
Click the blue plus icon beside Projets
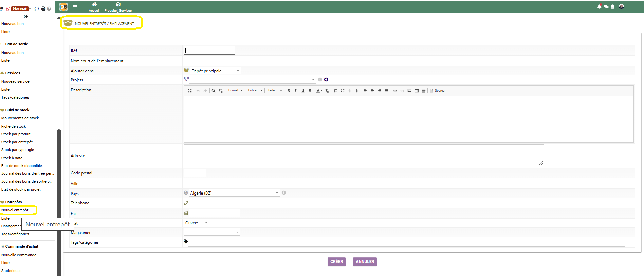click(326, 80)
